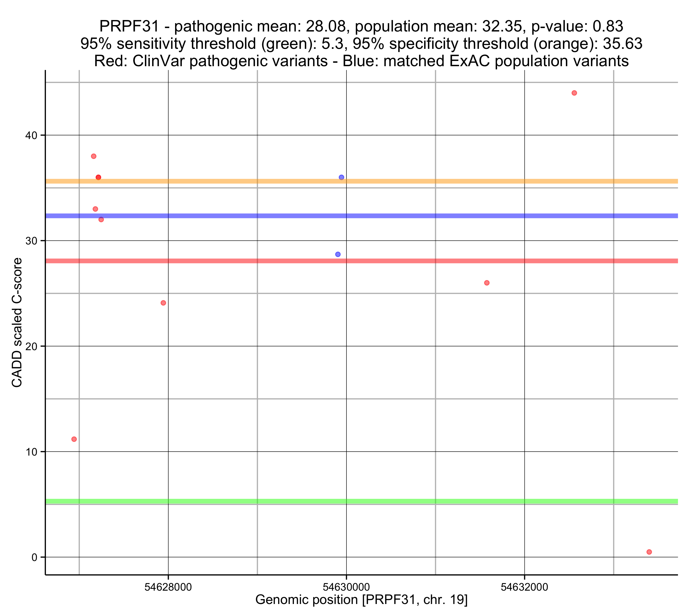Click the red point near score 11
Screen dimensions: 694x616
(x=74, y=439)
